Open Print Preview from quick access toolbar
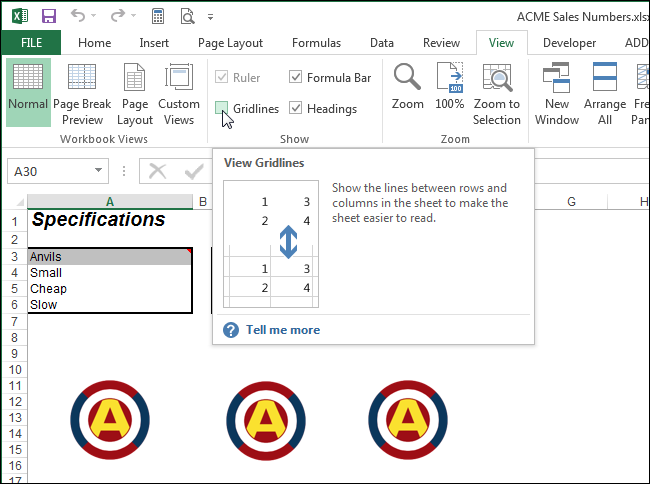The width and height of the screenshot is (650, 484). [x=187, y=16]
